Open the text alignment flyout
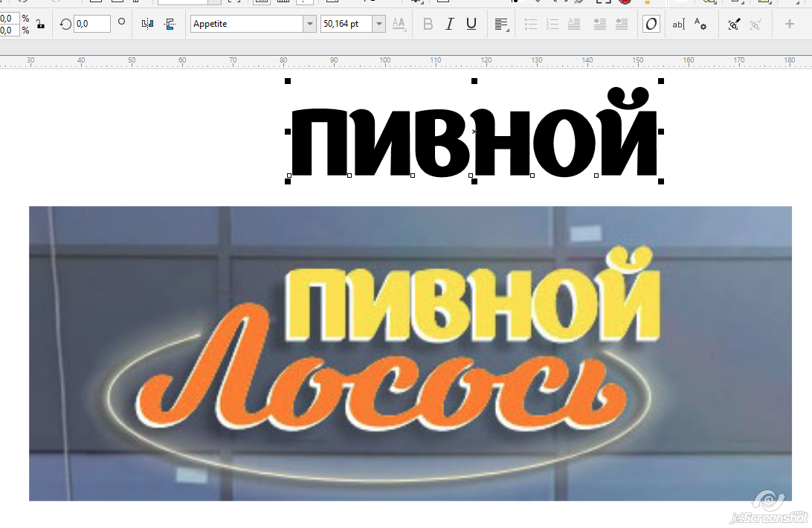Image resolution: width=812 pixels, height=528 pixels. click(501, 25)
